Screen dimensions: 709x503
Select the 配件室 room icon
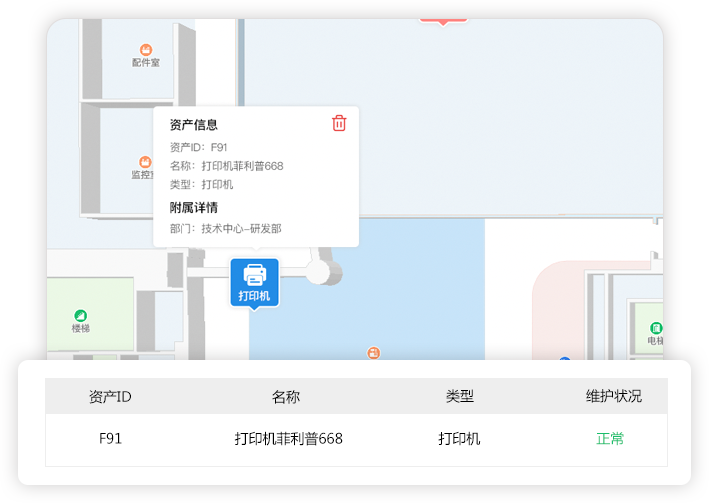tap(146, 50)
